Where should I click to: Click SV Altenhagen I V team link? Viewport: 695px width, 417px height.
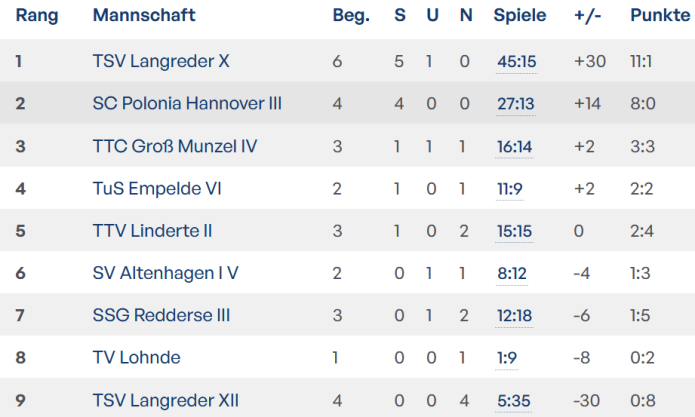pos(165,273)
